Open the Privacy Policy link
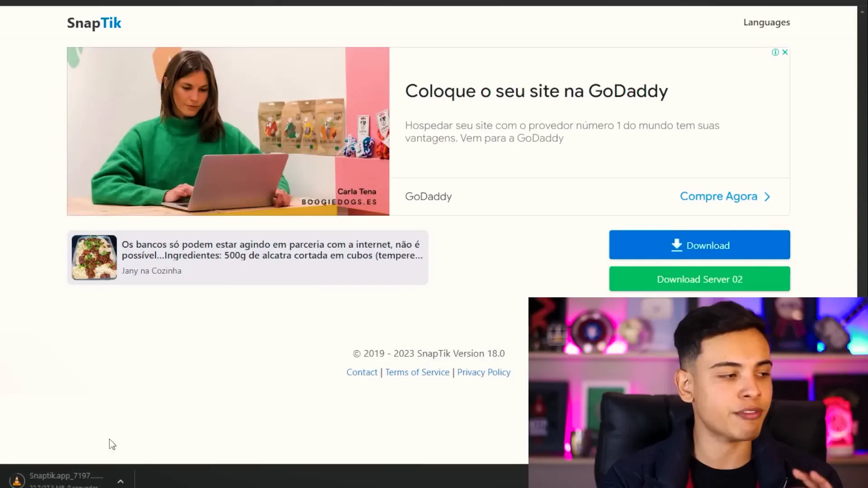Screen dimensions: 868x488 pos(484,372)
